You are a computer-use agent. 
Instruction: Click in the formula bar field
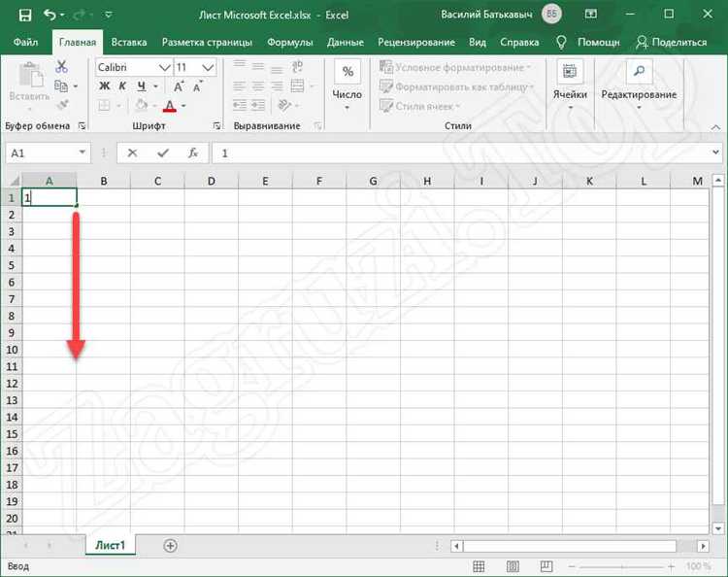coord(460,153)
